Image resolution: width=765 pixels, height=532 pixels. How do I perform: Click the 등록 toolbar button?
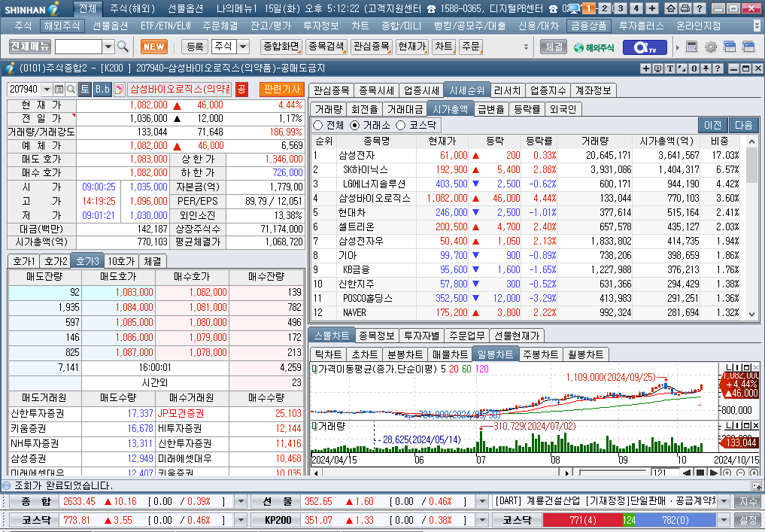click(195, 47)
